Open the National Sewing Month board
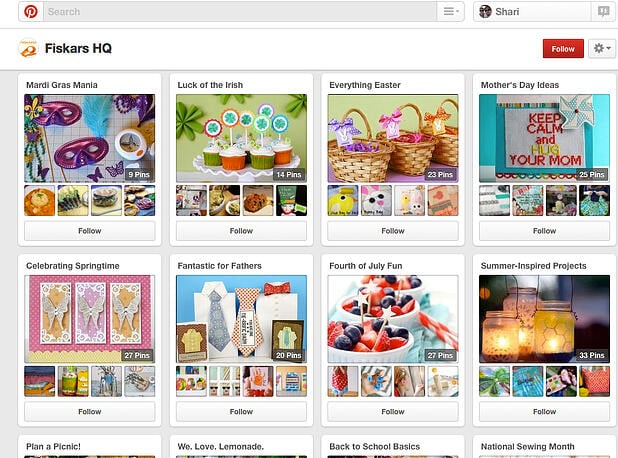 pyautogui.click(x=527, y=447)
